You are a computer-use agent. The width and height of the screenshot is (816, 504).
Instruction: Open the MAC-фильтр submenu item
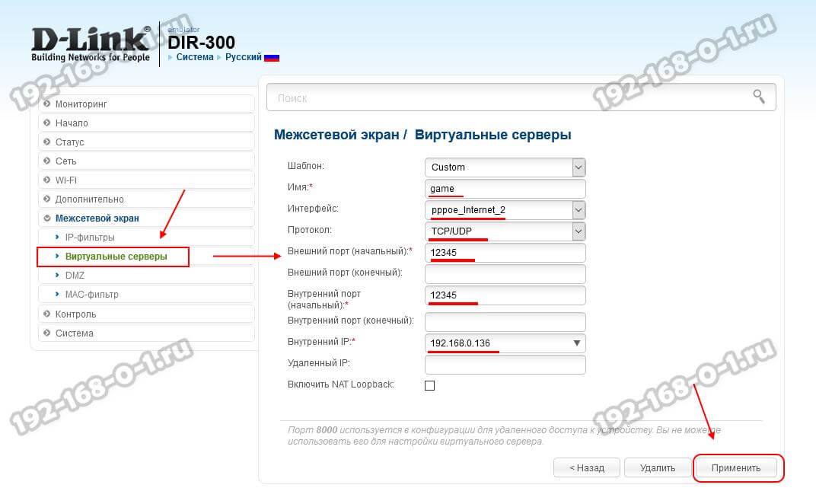146,294
